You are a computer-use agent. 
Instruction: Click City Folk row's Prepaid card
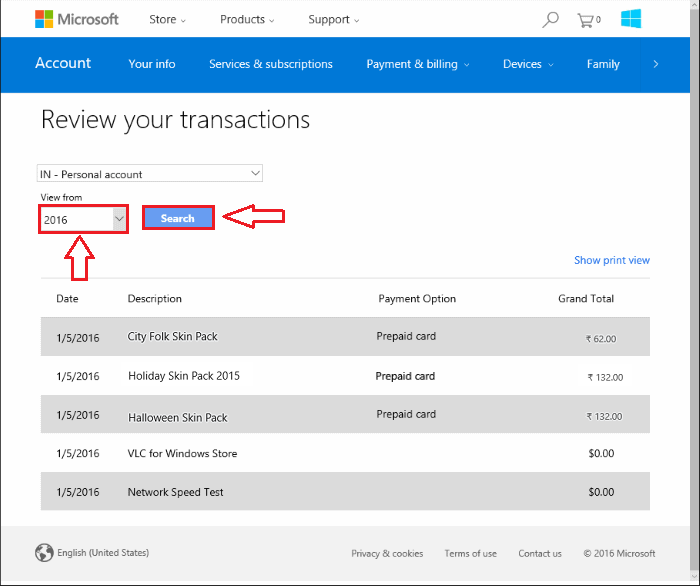(406, 336)
